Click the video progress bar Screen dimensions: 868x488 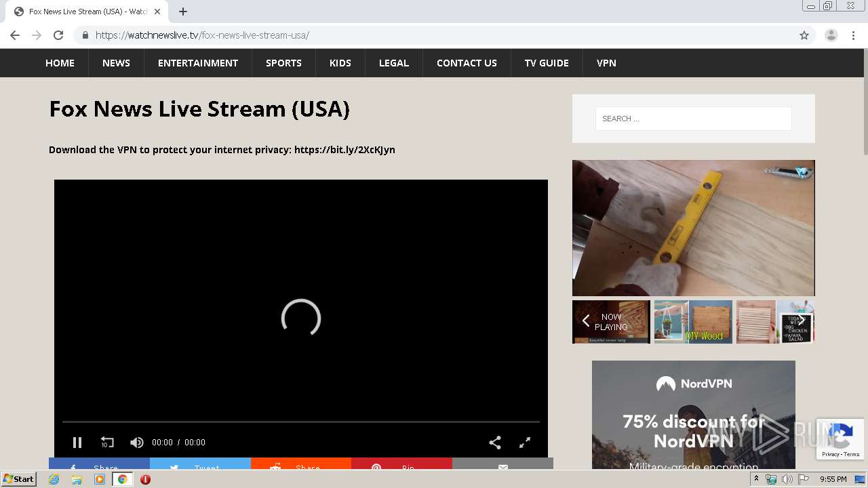[301, 422]
